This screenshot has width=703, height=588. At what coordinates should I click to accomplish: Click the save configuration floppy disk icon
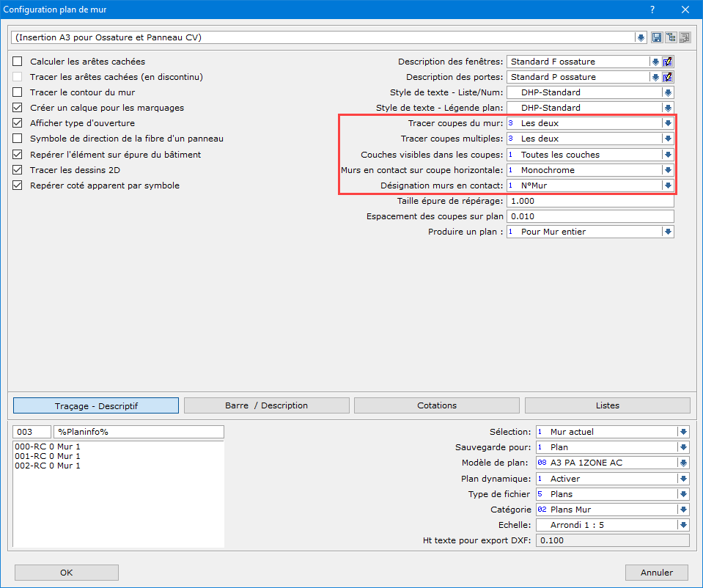point(657,37)
